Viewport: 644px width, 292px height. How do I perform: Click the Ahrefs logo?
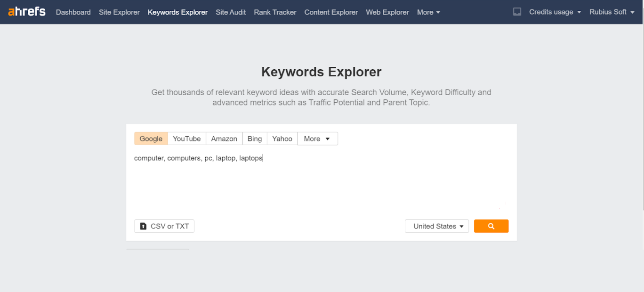pyautogui.click(x=27, y=12)
